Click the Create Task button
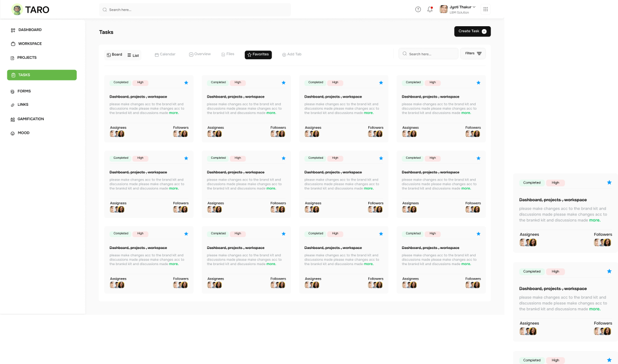 (472, 31)
